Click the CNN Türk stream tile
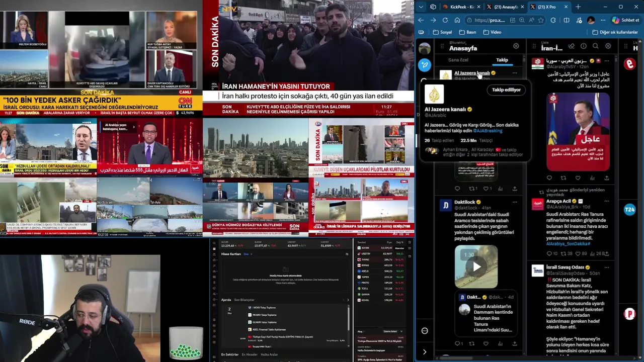The height and width of the screenshot is (362, 644). coord(101,58)
